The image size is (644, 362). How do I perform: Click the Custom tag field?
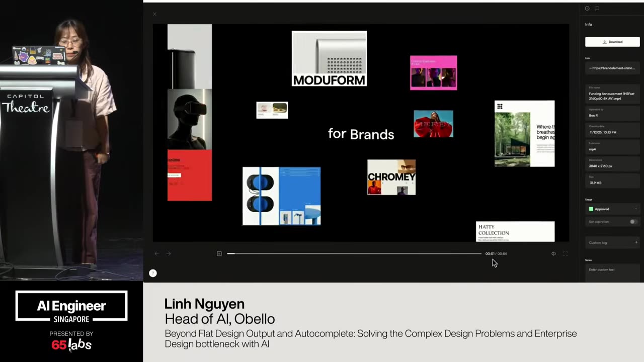(x=612, y=242)
